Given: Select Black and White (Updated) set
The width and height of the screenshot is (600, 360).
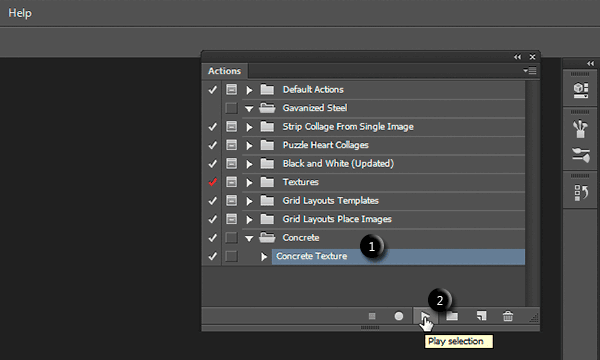Looking at the screenshot, I should click(x=383, y=164).
